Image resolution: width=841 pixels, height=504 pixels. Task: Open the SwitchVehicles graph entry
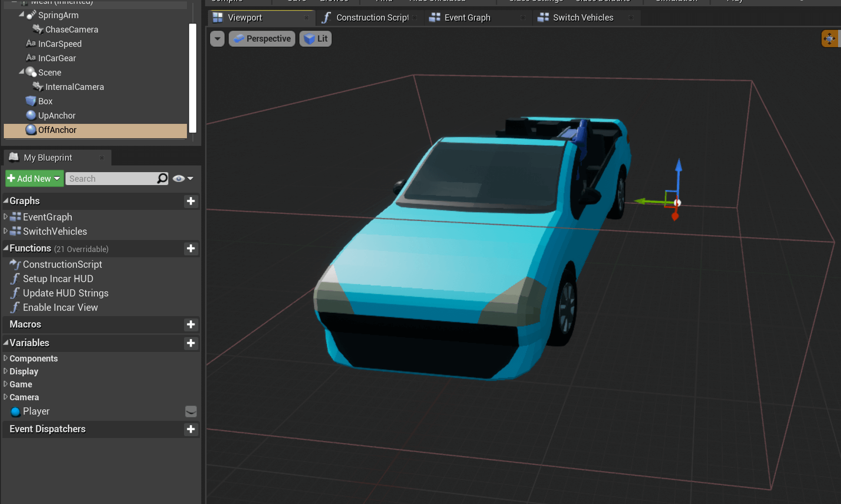pos(55,231)
